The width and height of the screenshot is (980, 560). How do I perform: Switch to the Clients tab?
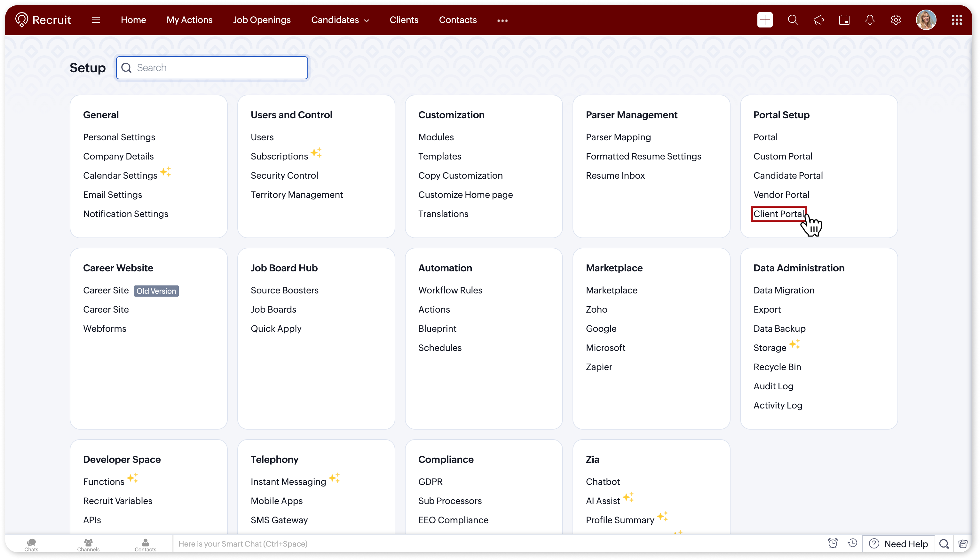pos(404,20)
